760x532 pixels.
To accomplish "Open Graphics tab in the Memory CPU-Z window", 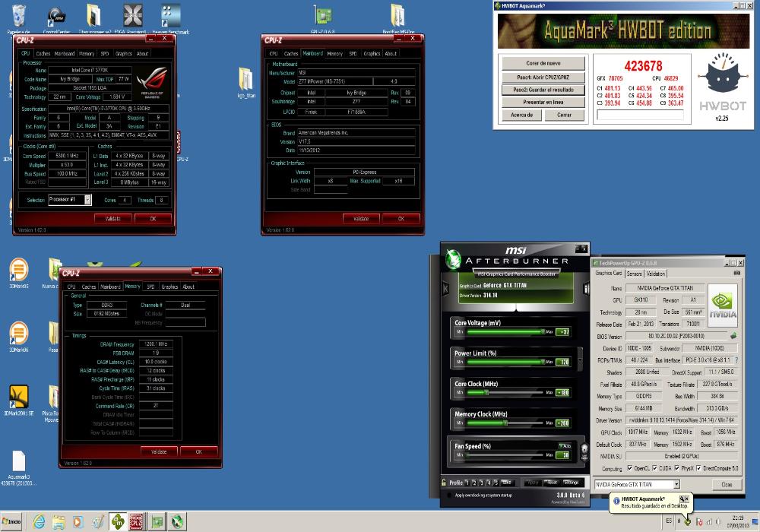I will 169,287.
